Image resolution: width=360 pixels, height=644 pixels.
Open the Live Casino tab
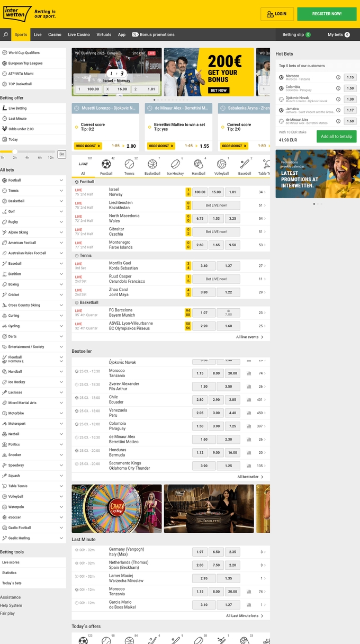pos(79,34)
